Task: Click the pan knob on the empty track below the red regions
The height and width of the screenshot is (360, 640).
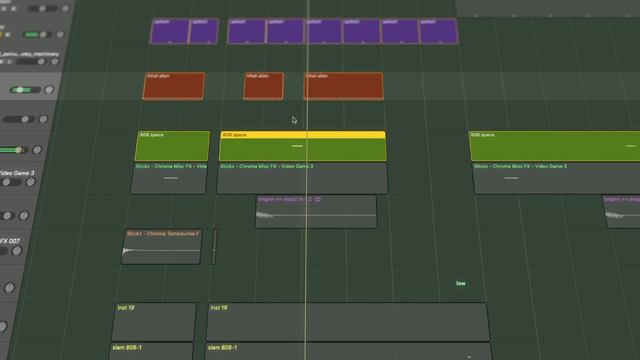Action: click(x=43, y=119)
